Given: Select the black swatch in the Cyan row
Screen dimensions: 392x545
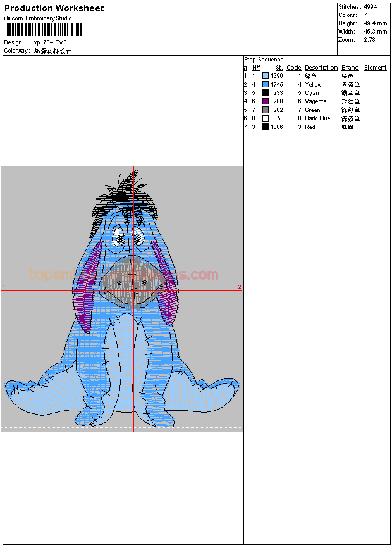Looking at the screenshot, I should [x=266, y=93].
